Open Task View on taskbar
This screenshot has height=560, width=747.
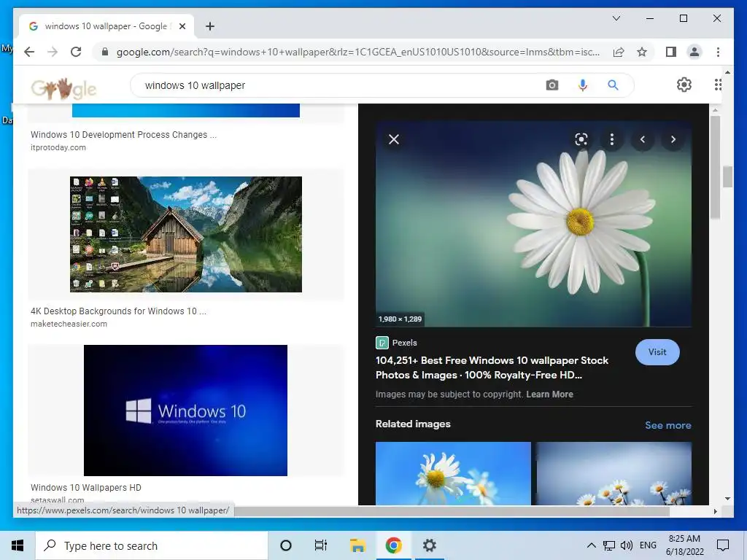321,545
